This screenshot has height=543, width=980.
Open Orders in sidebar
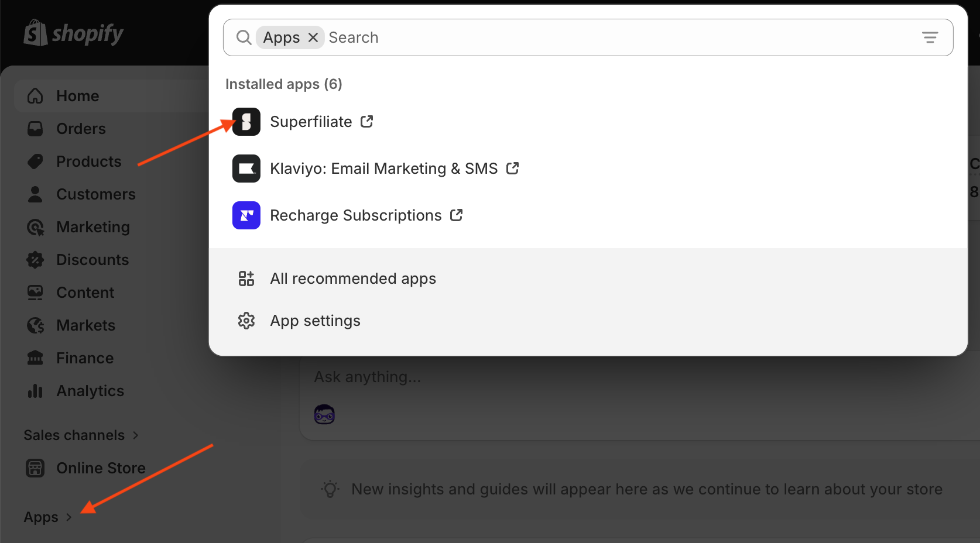[81, 129]
